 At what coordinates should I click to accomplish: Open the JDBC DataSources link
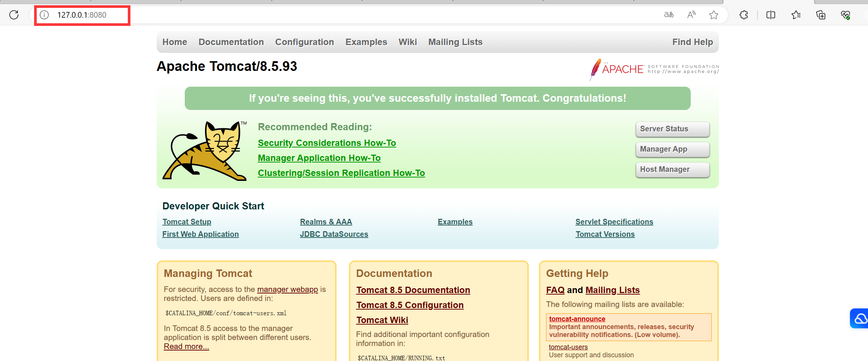point(334,234)
